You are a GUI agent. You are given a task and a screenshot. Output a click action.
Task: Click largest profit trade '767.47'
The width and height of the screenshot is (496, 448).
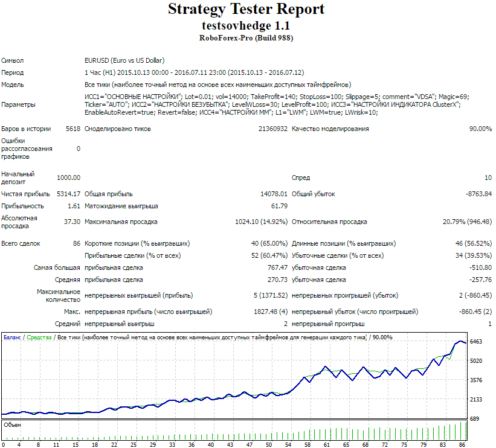277,268
